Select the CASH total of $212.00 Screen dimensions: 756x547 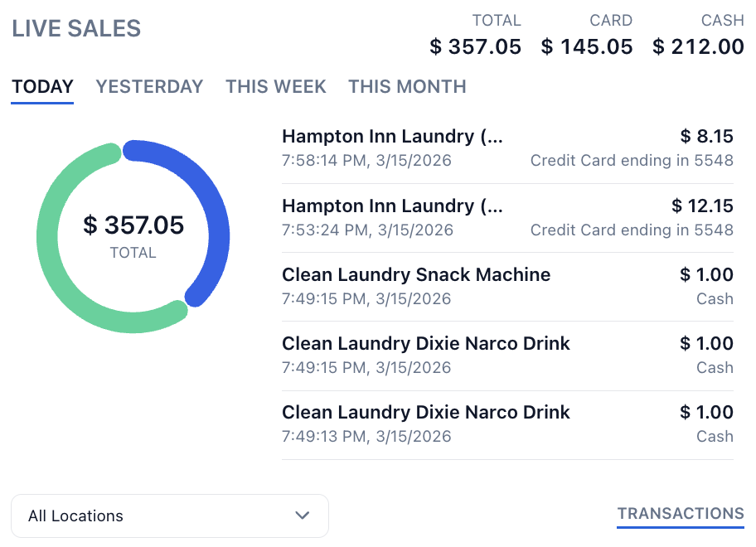(x=697, y=46)
